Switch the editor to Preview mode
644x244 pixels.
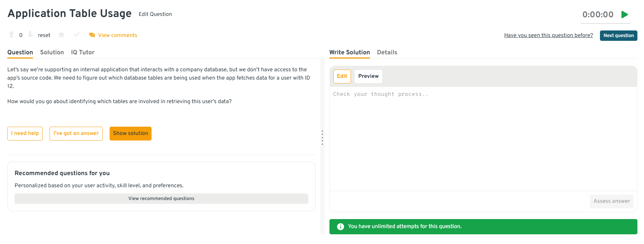coord(368,76)
